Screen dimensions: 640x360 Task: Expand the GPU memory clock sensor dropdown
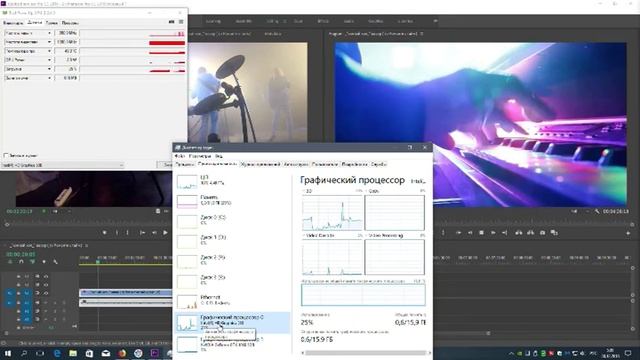tap(49, 42)
